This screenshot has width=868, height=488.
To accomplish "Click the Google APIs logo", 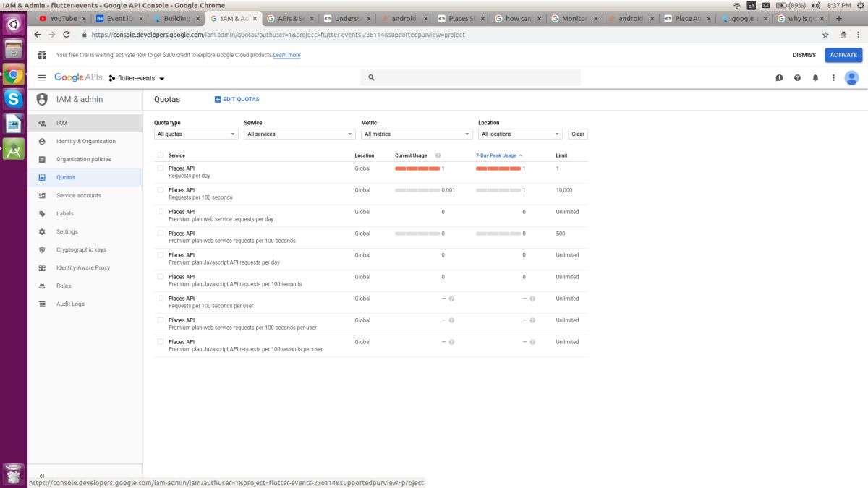I will (78, 77).
